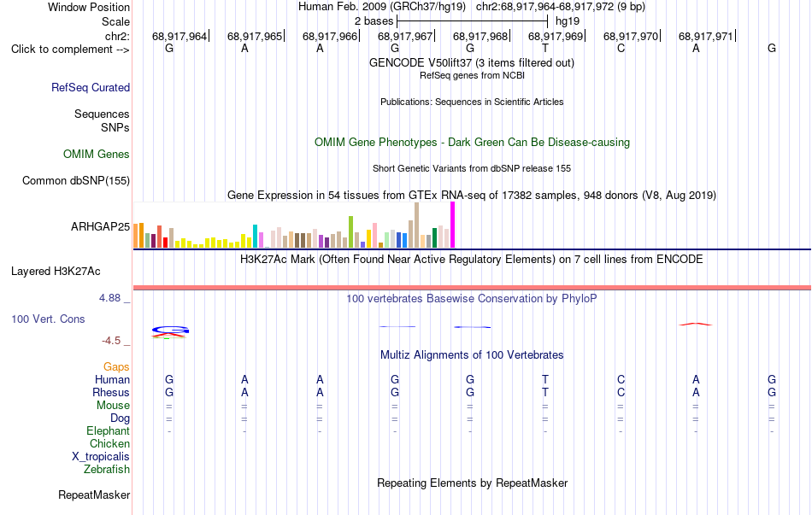
Task: Click the tall tan GTEx expression bar
Action: [x=416, y=225]
